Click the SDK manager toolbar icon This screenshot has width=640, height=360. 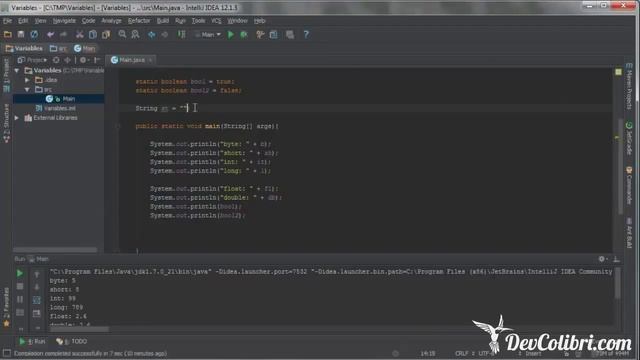(290, 35)
